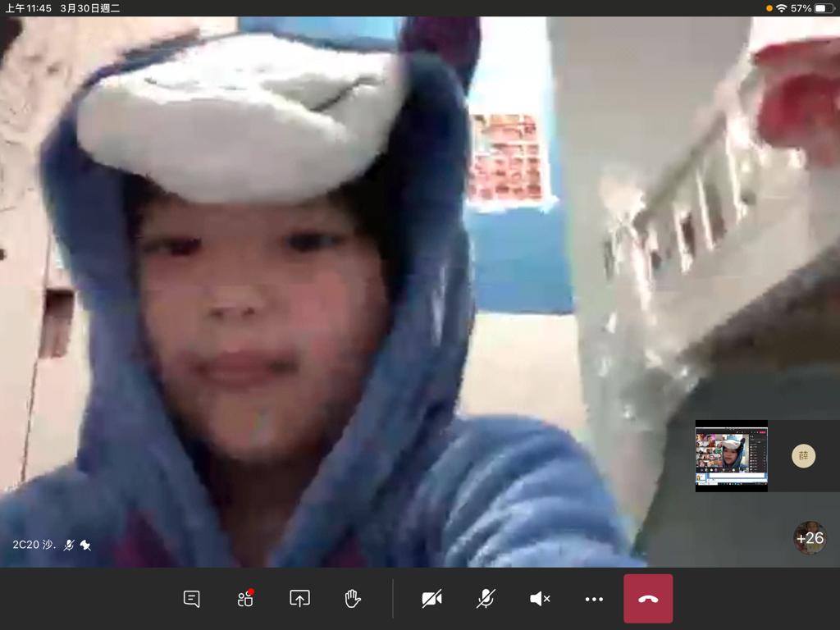Tap the 2C20 沙. name label
This screenshot has width=840, height=630.
(x=34, y=545)
